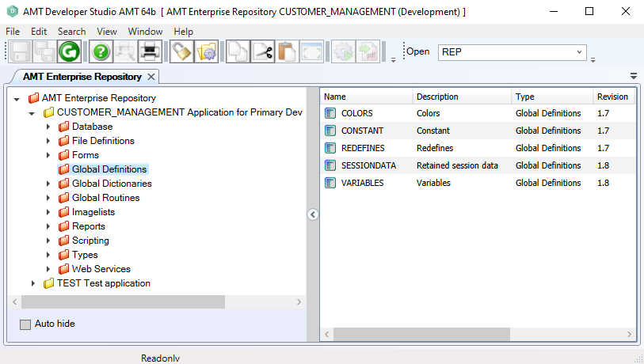
Task: Click the padlock toolbar icon
Action: 181,52
